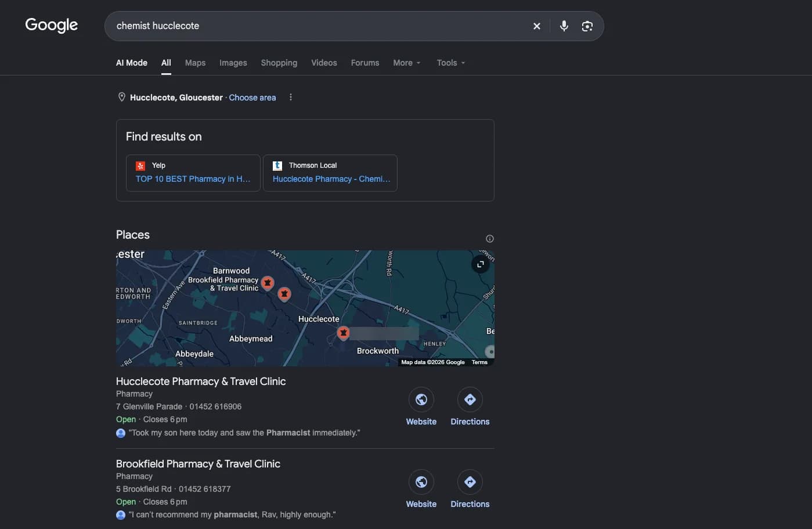Expand the map to full view

tap(481, 264)
